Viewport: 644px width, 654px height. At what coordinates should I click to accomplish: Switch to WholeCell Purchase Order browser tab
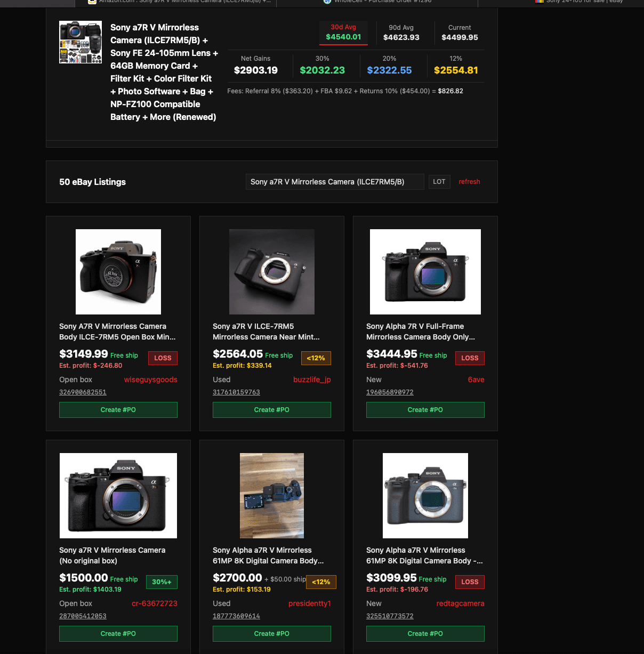[377, 2]
